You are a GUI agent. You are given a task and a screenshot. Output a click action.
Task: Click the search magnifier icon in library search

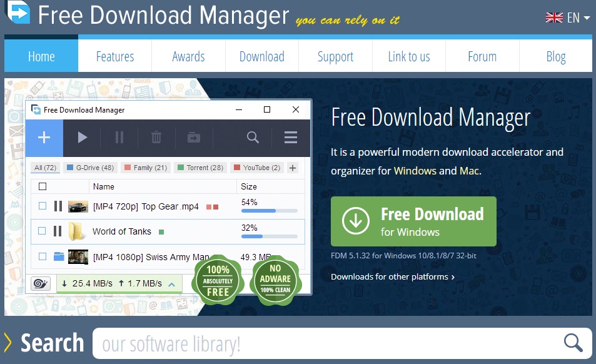click(x=573, y=343)
